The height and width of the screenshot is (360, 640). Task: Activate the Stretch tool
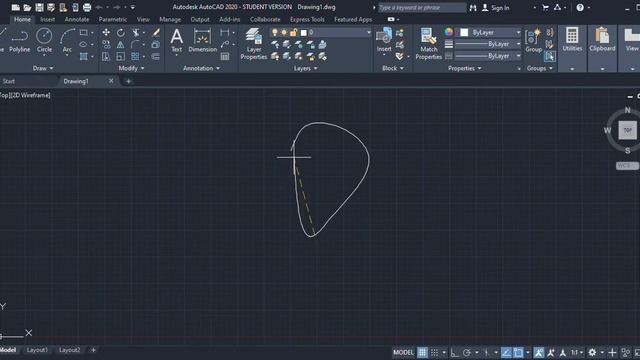[x=106, y=56]
